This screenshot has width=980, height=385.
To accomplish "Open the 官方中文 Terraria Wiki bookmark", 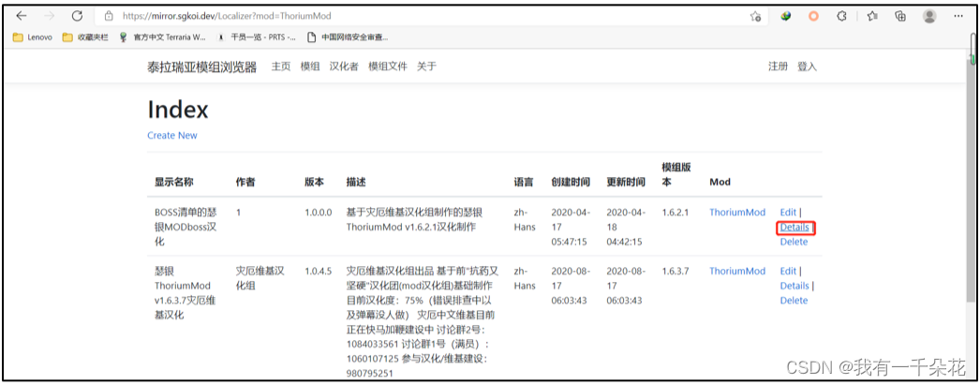I will pyautogui.click(x=162, y=37).
